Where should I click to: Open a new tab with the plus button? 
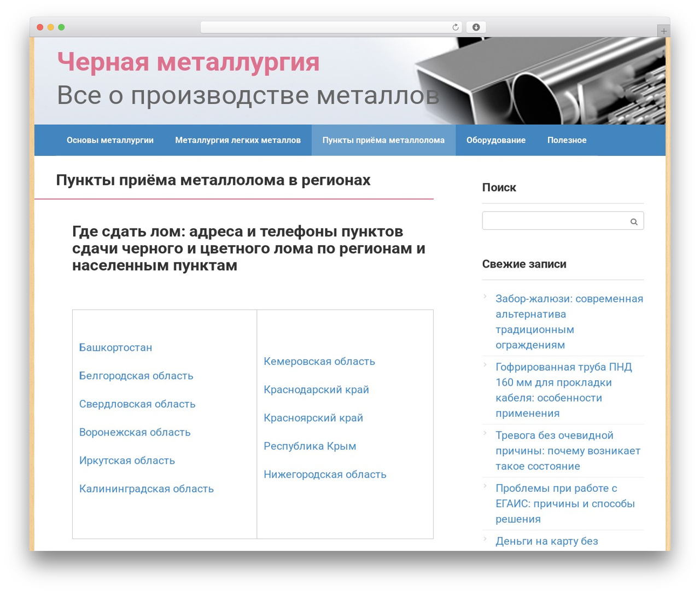click(663, 31)
